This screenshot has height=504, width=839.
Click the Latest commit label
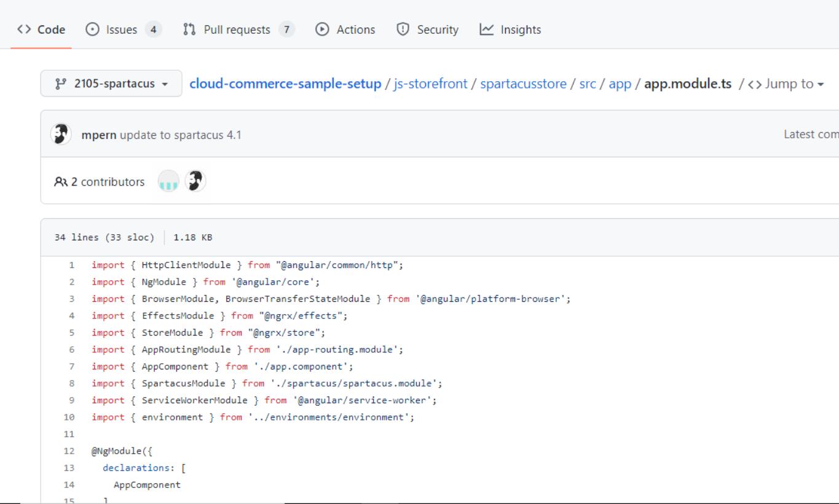pyautogui.click(x=811, y=135)
